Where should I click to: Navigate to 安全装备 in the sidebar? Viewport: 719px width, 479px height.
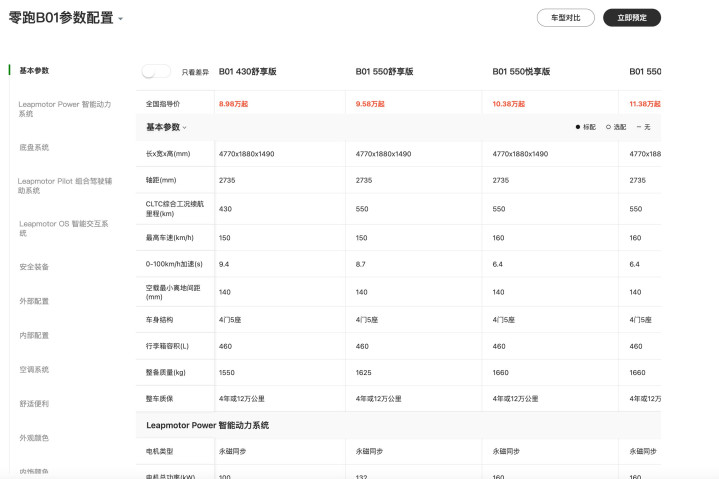pyautogui.click(x=34, y=267)
